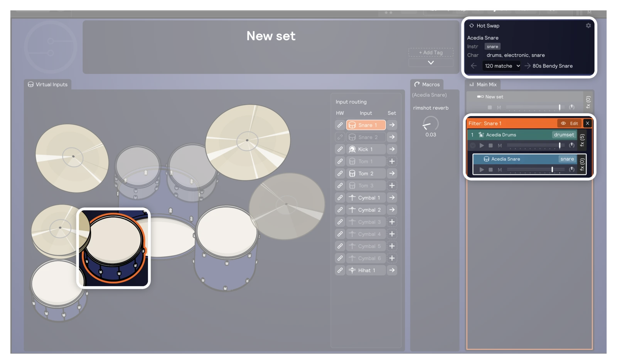Click set arrow for Hihat 1
The image size is (617, 364).
tap(392, 270)
